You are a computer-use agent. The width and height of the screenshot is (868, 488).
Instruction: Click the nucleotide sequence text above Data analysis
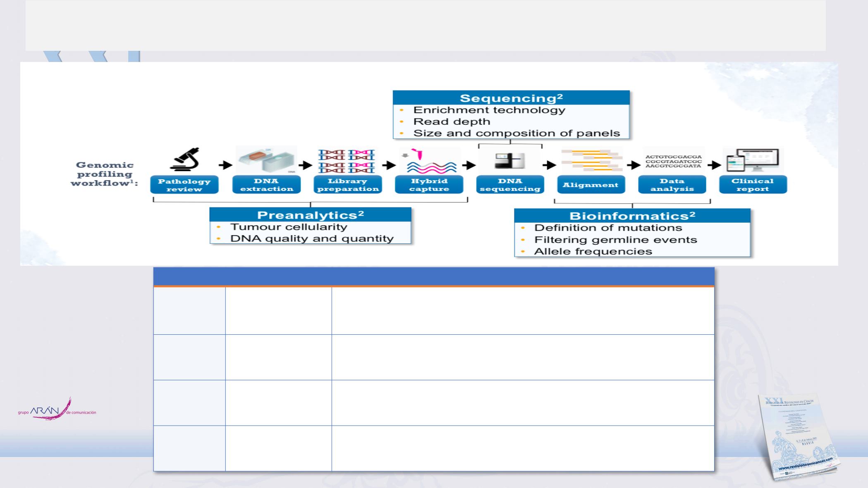click(x=674, y=161)
